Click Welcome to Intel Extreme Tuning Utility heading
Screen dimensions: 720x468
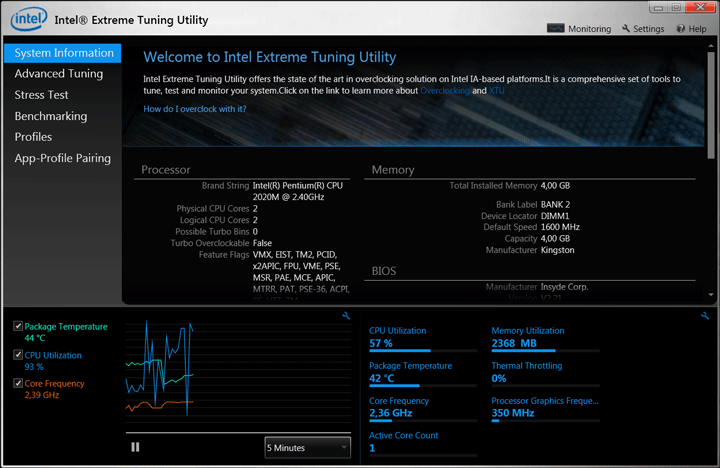point(270,57)
